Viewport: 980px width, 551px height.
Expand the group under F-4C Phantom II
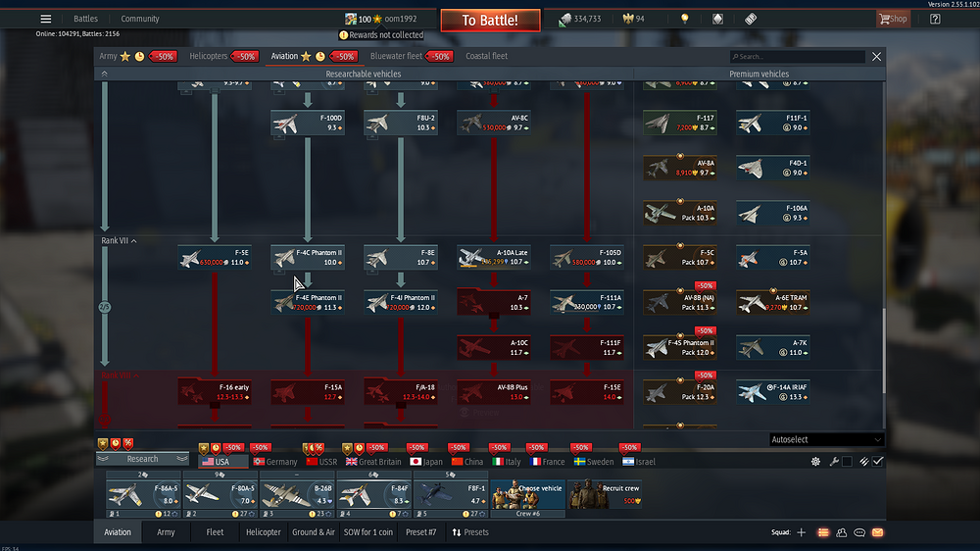pyautogui.click(x=279, y=272)
